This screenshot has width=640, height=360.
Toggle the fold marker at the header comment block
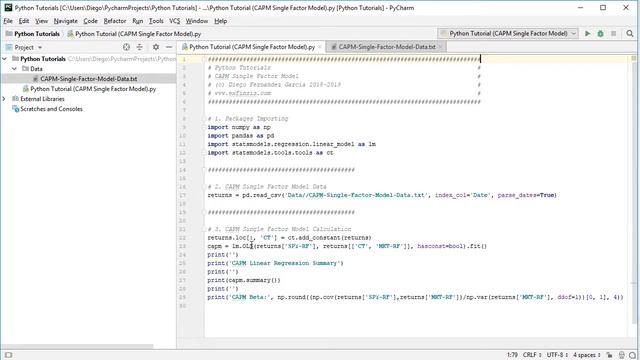[x=203, y=60]
